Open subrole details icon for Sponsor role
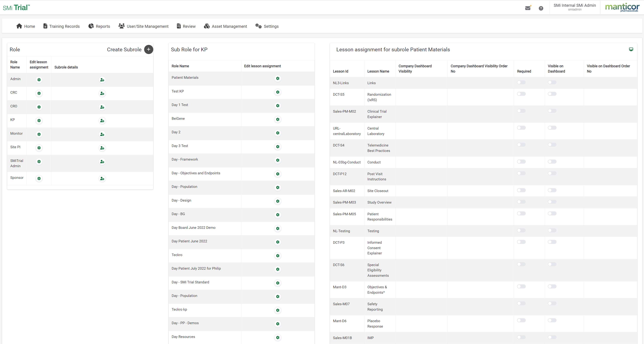This screenshot has width=644, height=344. coord(102,179)
